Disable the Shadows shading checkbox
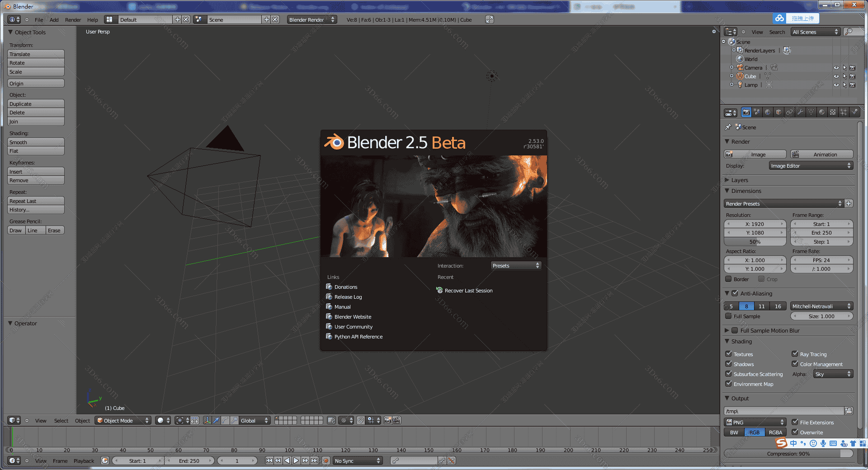Image resolution: width=868 pixels, height=470 pixels. [x=728, y=364]
